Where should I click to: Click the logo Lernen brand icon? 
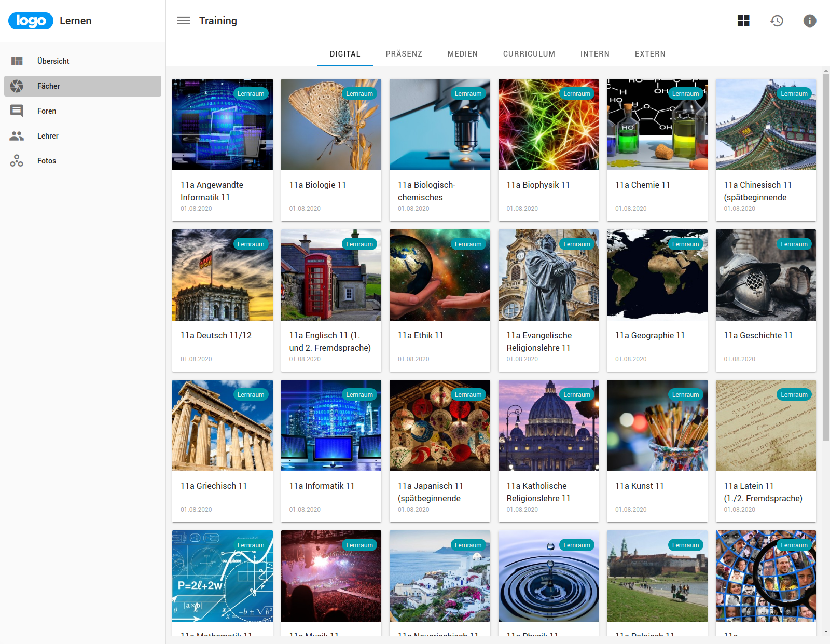31,21
